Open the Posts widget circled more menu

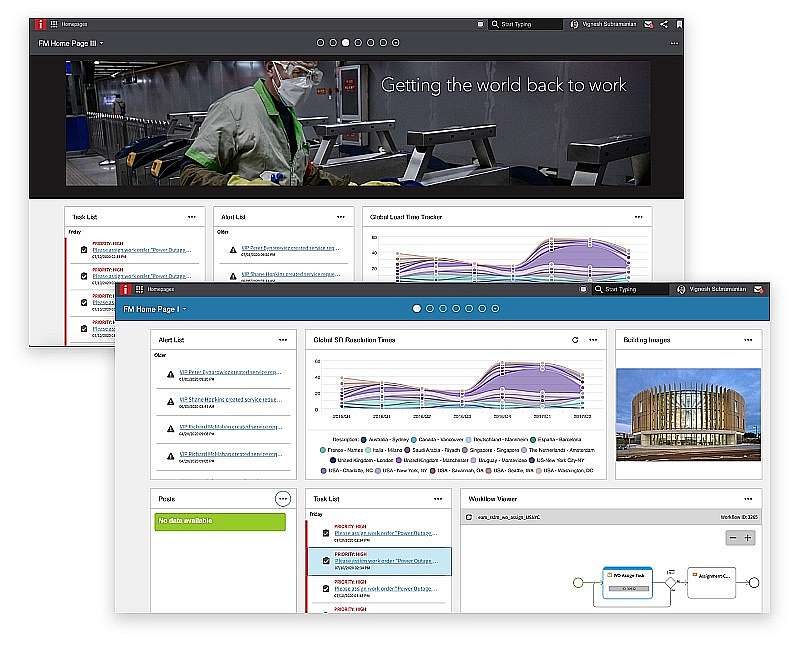283,499
